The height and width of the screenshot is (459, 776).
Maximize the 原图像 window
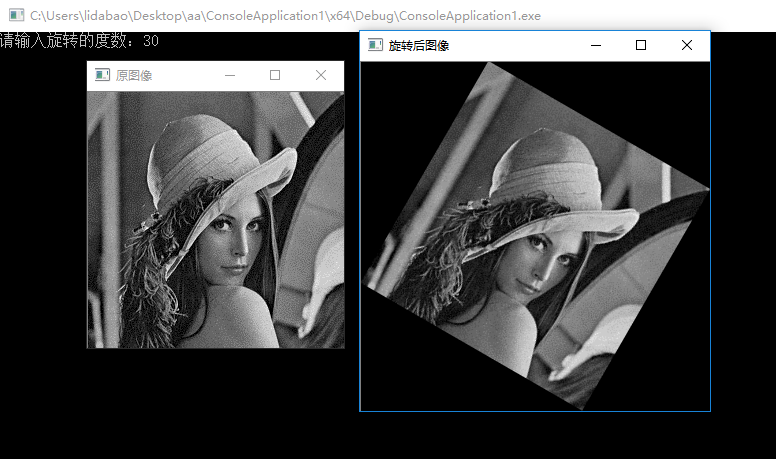pos(275,75)
